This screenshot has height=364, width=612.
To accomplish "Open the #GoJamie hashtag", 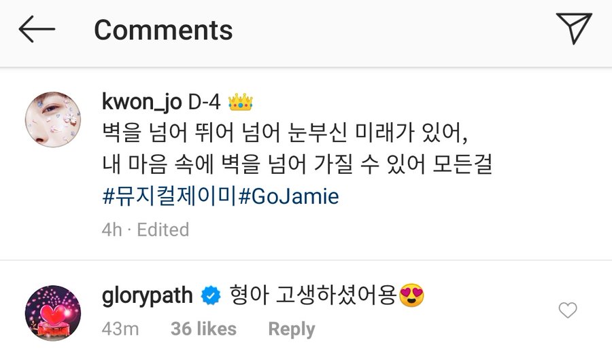I will tap(288, 196).
